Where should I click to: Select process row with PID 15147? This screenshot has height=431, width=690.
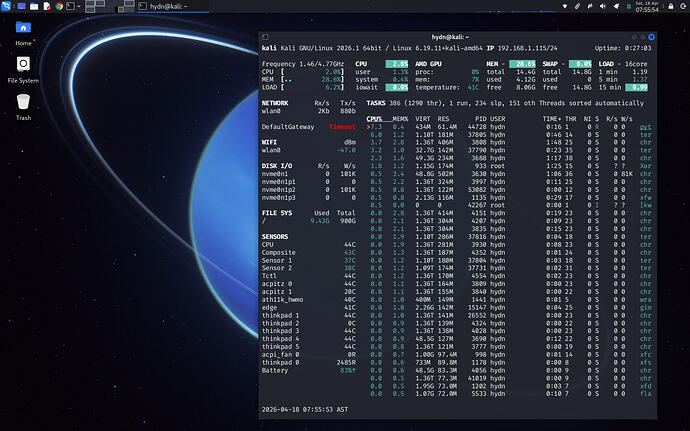[x=509, y=308]
